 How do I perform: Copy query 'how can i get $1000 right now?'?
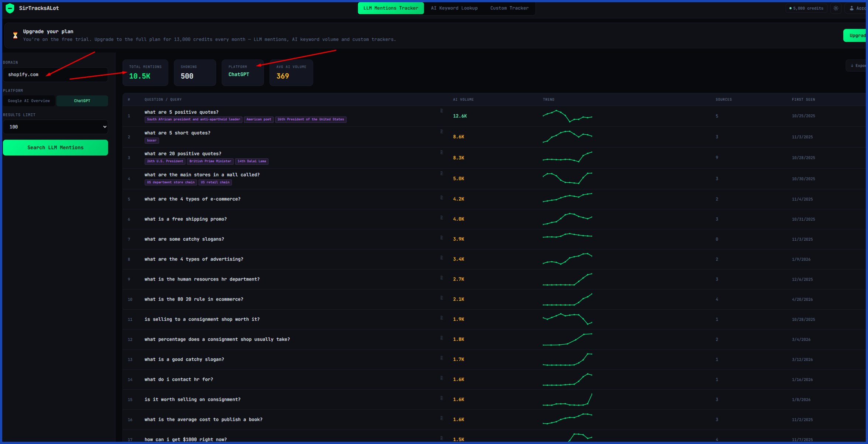(441, 438)
